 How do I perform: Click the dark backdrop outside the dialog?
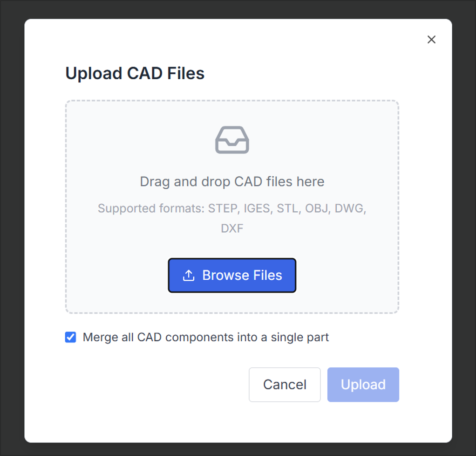point(12,233)
